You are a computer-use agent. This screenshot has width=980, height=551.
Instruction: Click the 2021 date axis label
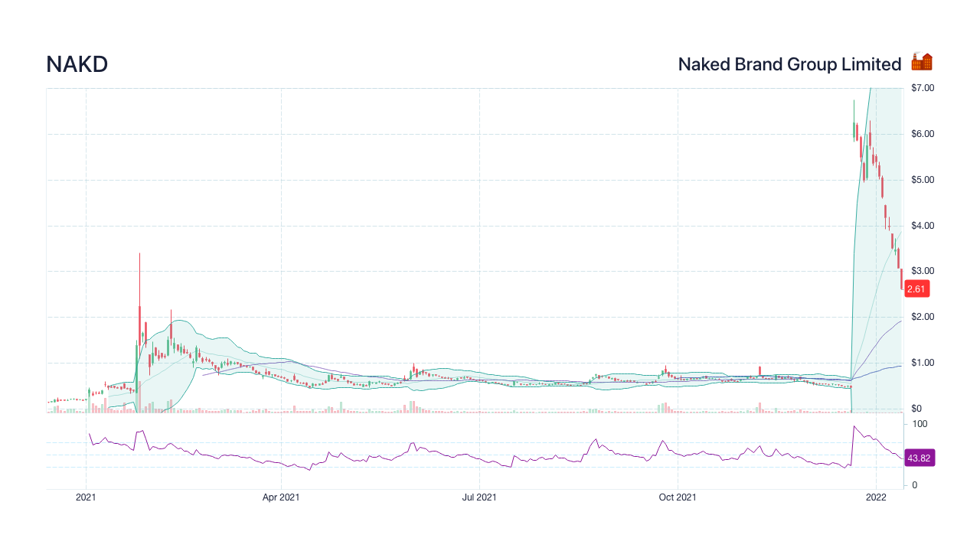pyautogui.click(x=87, y=498)
